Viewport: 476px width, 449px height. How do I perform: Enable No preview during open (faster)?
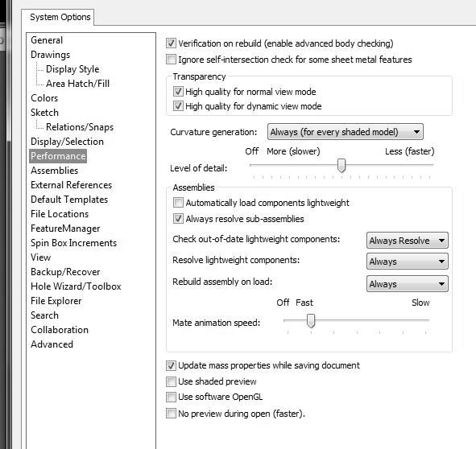tap(171, 414)
